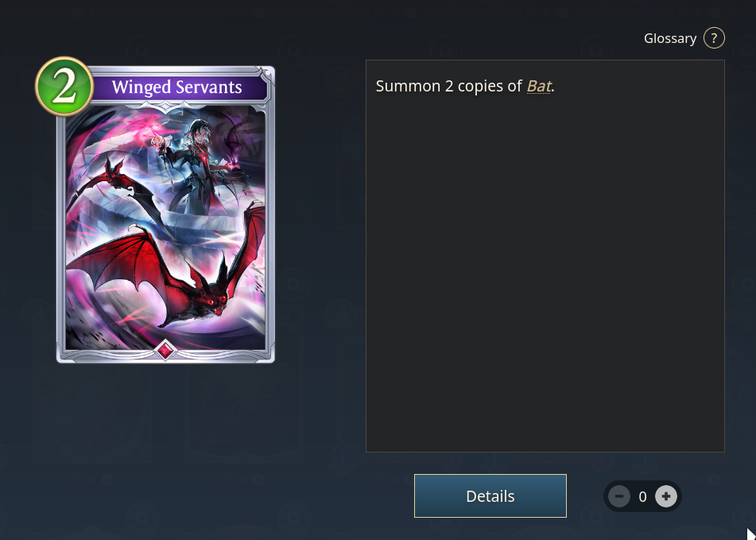Click the green cost 2 orb
Screen dimensions: 756x540
[x=64, y=87]
